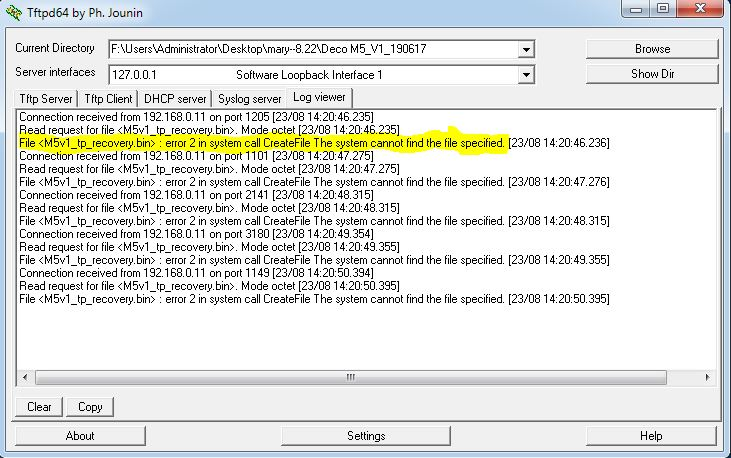This screenshot has height=458, width=731.
Task: Click the horizontal scrollbar thumb
Action: pyautogui.click(x=351, y=377)
